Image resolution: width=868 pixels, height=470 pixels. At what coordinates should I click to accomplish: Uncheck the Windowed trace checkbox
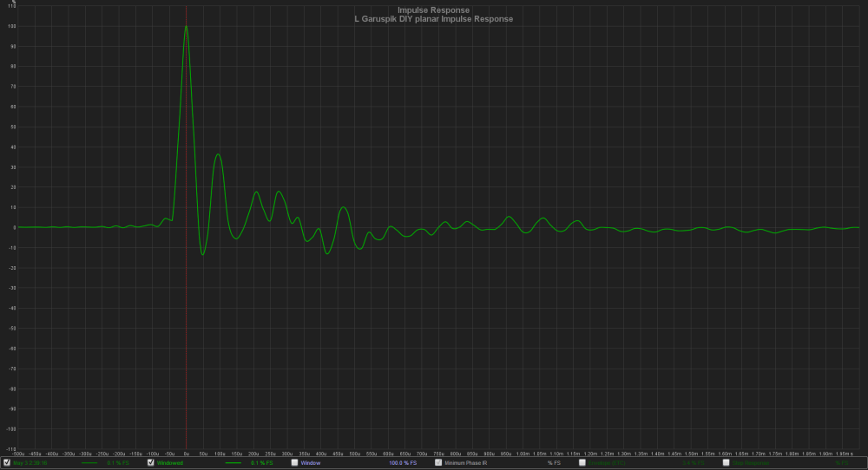point(150,462)
